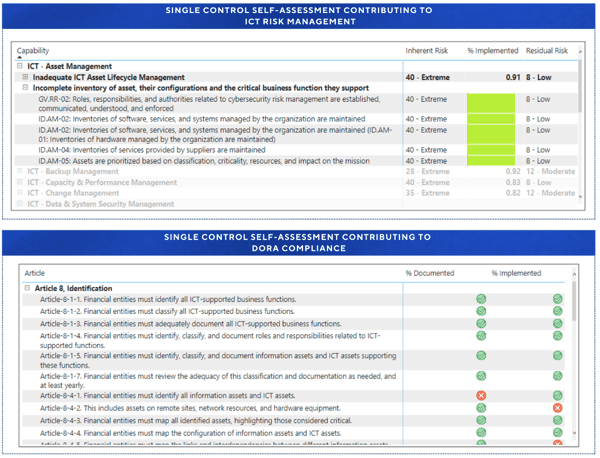Expand ICT - Change Management group
Screen dimensions: 600x458
20,193
